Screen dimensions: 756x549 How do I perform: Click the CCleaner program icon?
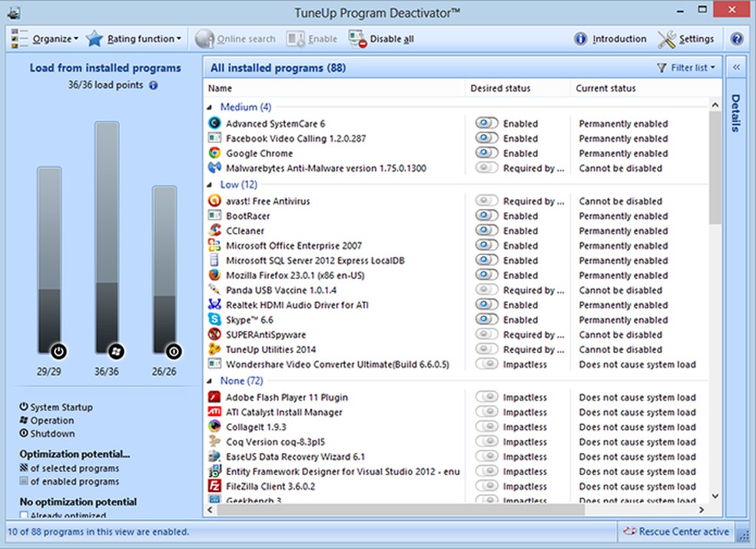coord(214,231)
